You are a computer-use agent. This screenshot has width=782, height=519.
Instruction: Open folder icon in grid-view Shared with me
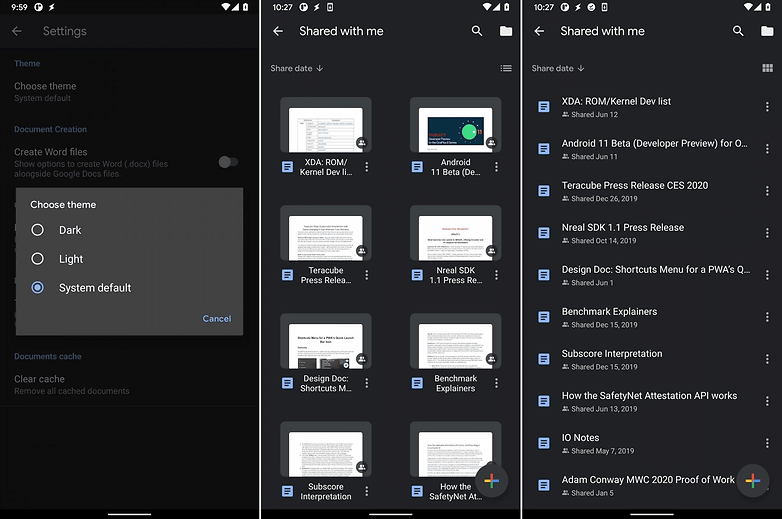point(506,31)
